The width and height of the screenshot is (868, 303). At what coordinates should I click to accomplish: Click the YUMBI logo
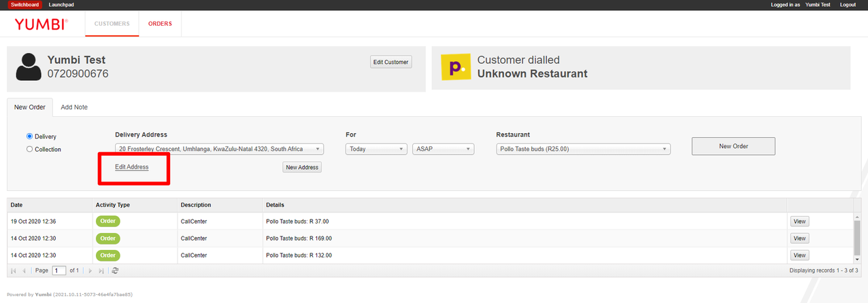41,24
